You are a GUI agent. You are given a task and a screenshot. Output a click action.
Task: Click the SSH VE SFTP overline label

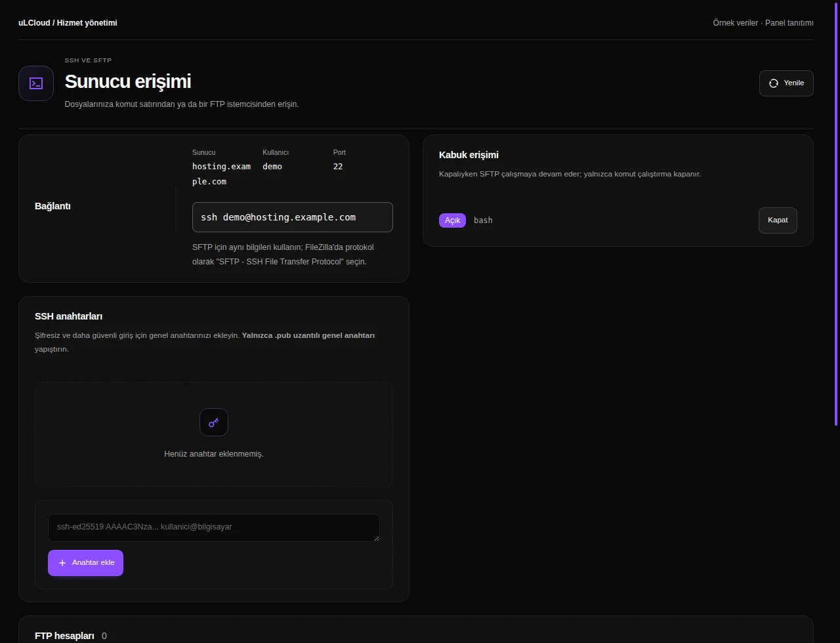[x=88, y=60]
